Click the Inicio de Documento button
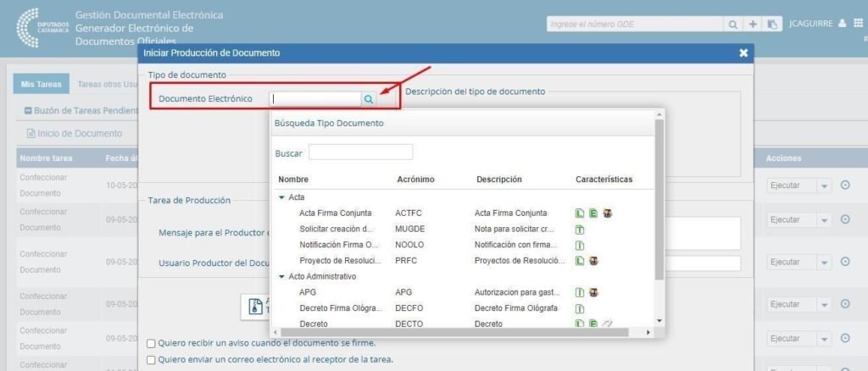This screenshot has height=371, width=868. pos(75,134)
